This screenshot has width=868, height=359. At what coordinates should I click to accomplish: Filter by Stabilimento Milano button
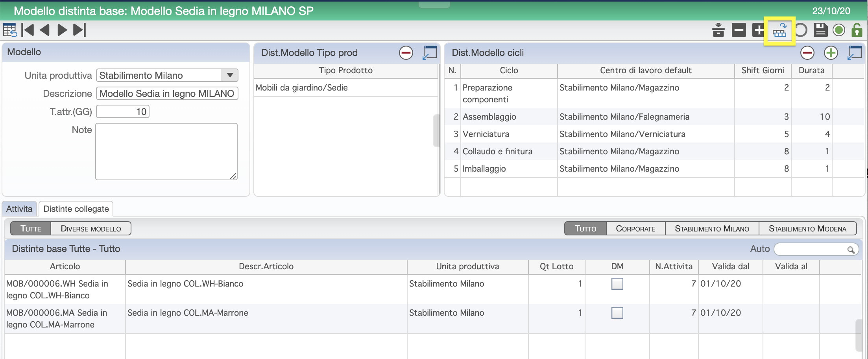[712, 229]
